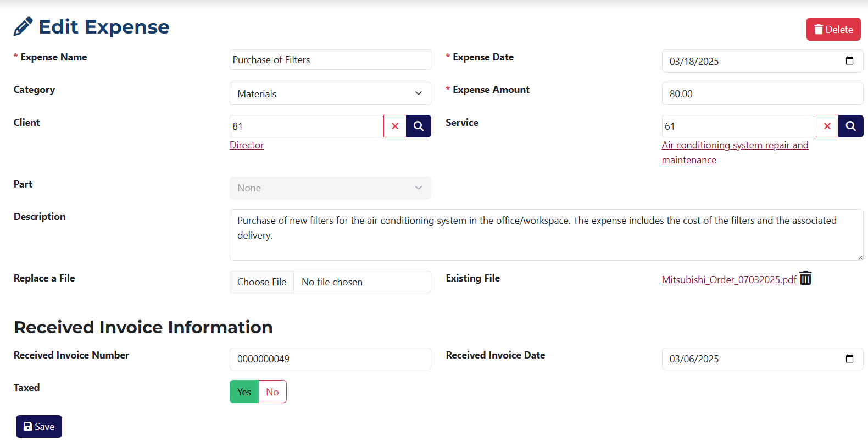This screenshot has height=441, width=868.
Task: Click the red Delete button
Action: tap(833, 29)
